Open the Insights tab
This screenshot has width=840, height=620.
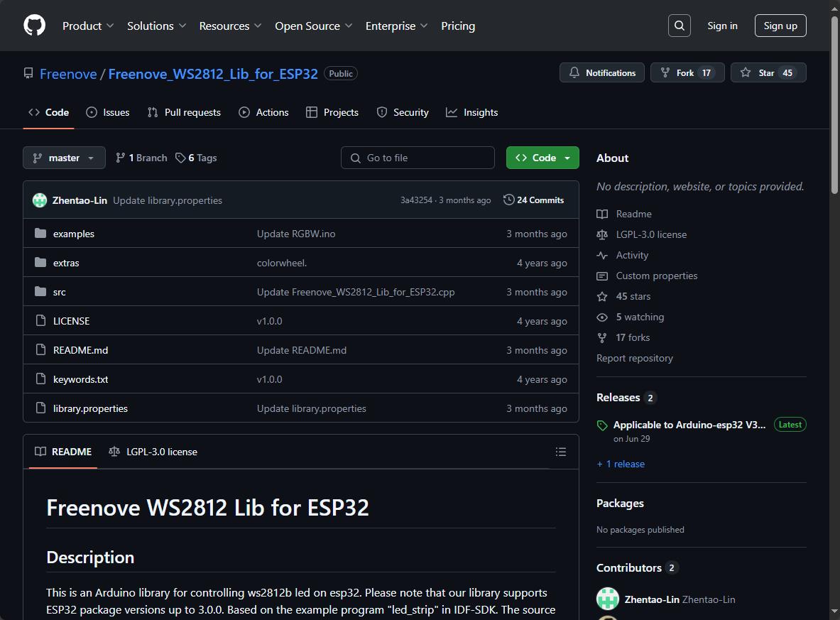click(472, 112)
